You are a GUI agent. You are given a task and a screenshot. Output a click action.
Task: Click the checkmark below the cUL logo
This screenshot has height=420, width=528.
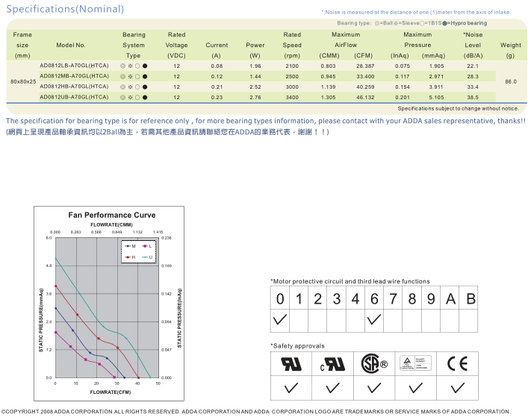pos(332,388)
